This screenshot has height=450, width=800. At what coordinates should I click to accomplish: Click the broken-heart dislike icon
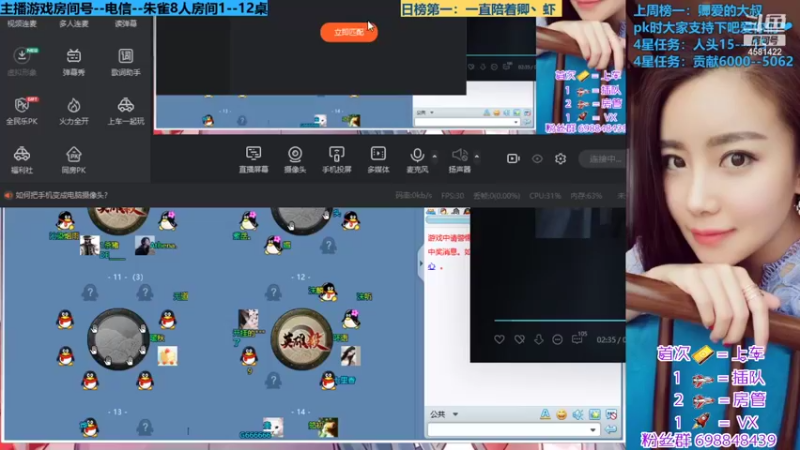pos(519,339)
